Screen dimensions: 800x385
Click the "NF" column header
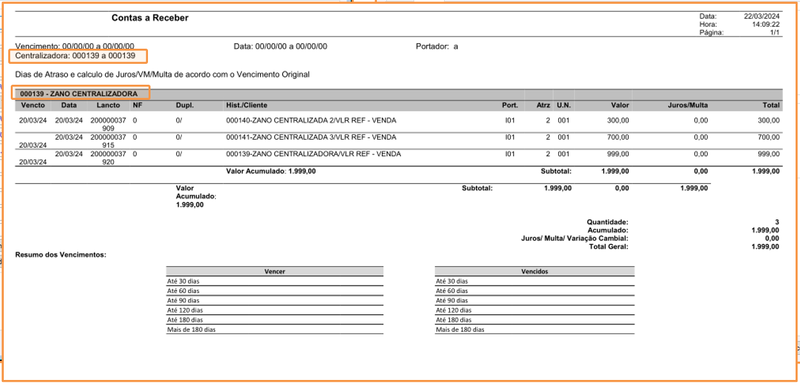pyautogui.click(x=137, y=106)
